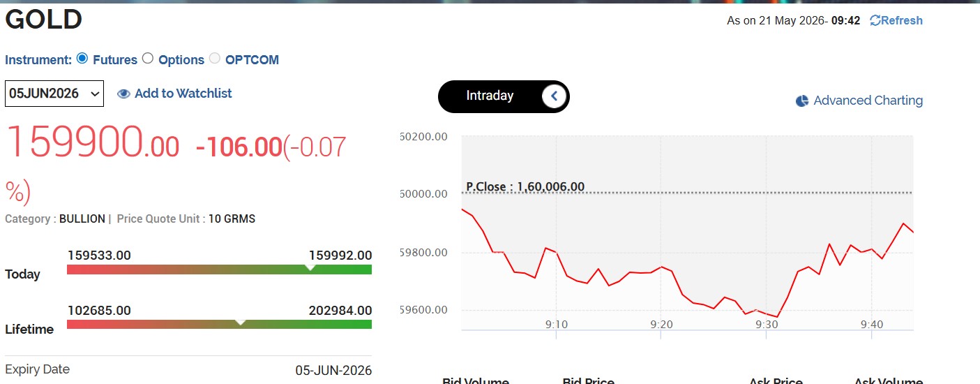The image size is (980, 384).
Task: Click the GOLD heading
Action: click(x=44, y=20)
